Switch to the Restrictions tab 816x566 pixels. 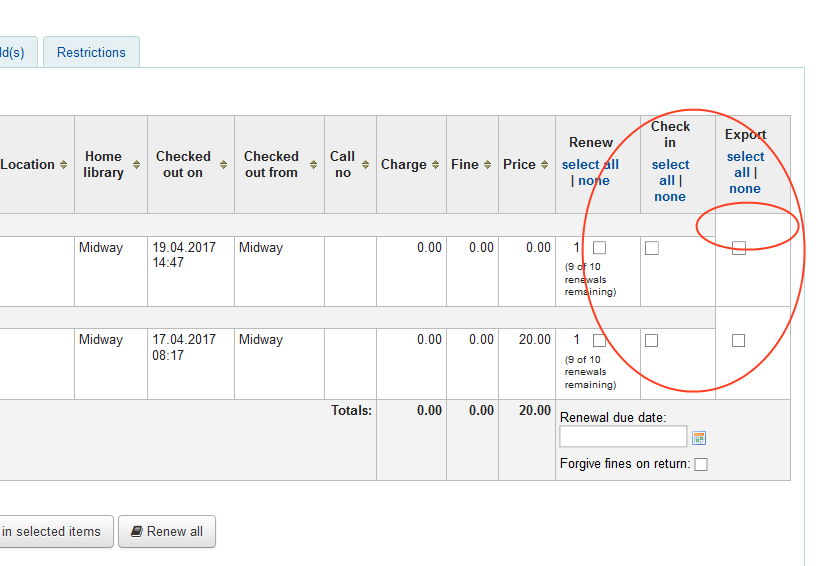[91, 52]
